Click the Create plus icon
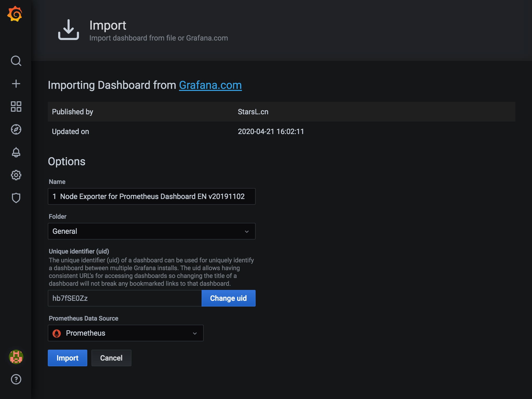Image resolution: width=532 pixels, height=399 pixels. (x=16, y=84)
